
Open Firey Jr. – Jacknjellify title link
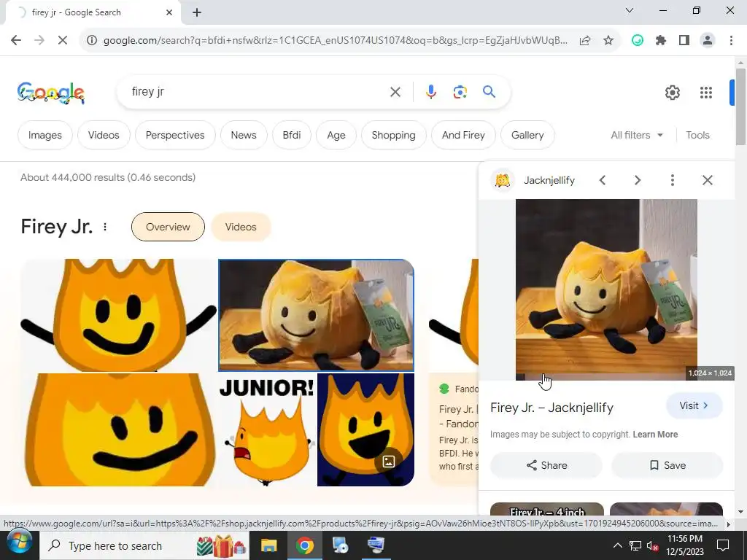click(x=551, y=408)
